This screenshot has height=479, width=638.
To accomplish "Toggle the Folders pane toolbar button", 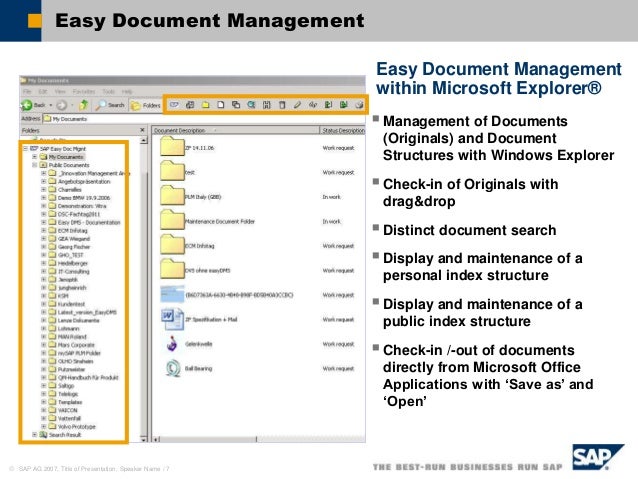I will point(145,105).
